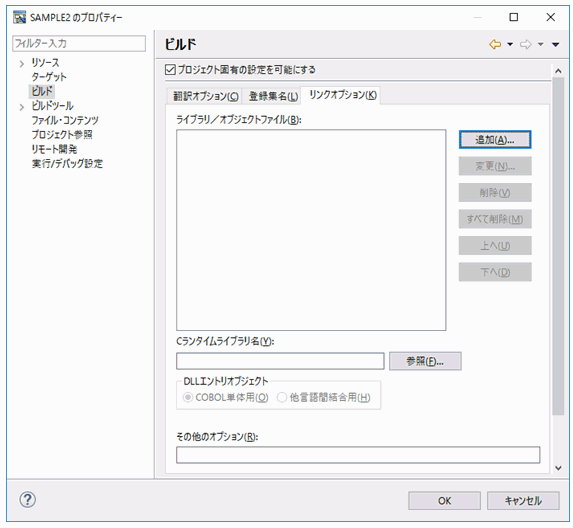Select 実行/デバッグ設定 in the tree
The height and width of the screenshot is (528, 573).
click(x=67, y=163)
